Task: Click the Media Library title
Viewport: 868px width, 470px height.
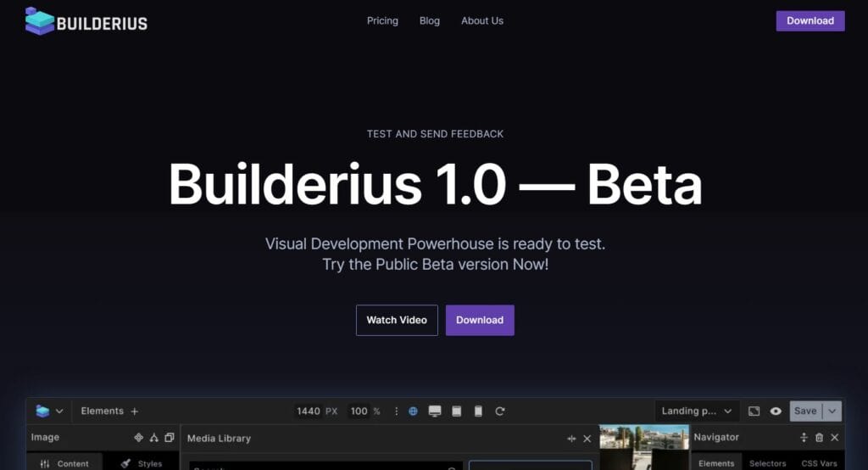Action: (219, 439)
